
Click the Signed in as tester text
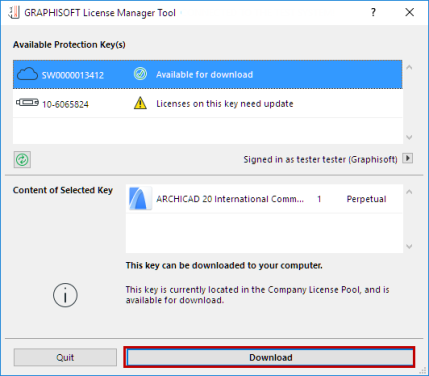click(320, 159)
